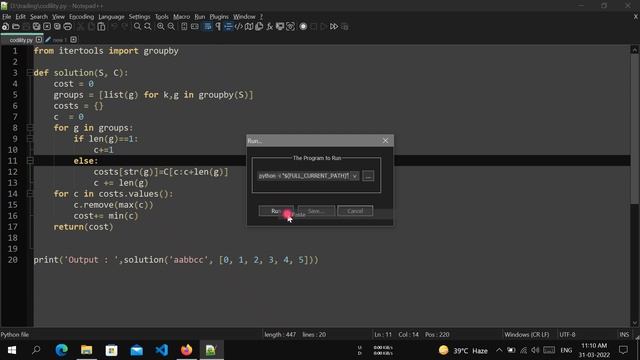Collapse the else block fold marker

coord(29,161)
